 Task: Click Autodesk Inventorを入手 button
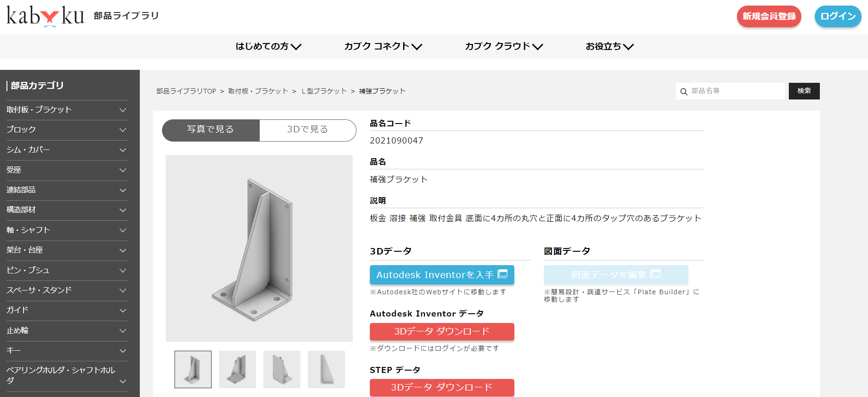[442, 275]
